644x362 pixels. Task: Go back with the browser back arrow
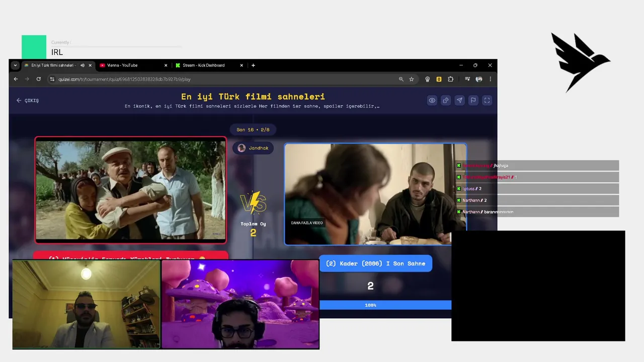click(16, 79)
